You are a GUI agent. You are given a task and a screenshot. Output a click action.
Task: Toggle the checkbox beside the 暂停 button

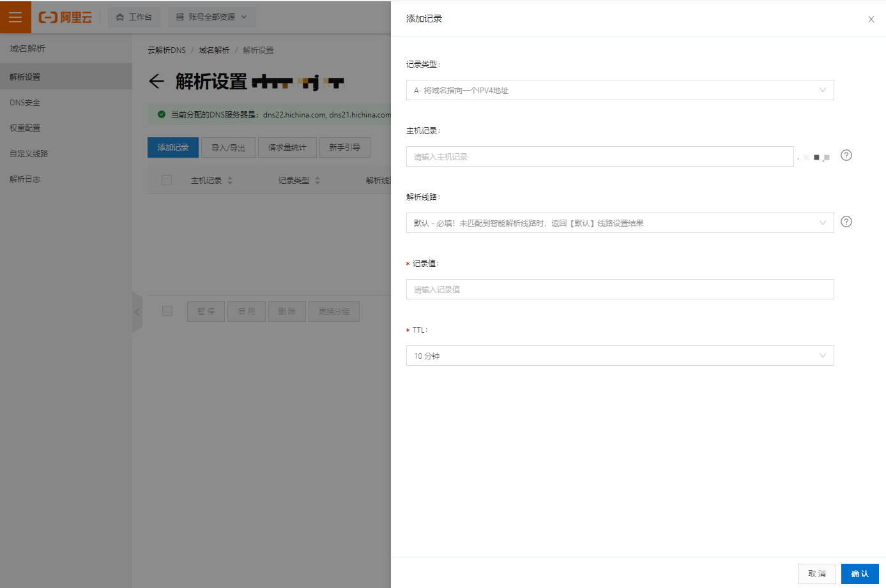[167, 311]
